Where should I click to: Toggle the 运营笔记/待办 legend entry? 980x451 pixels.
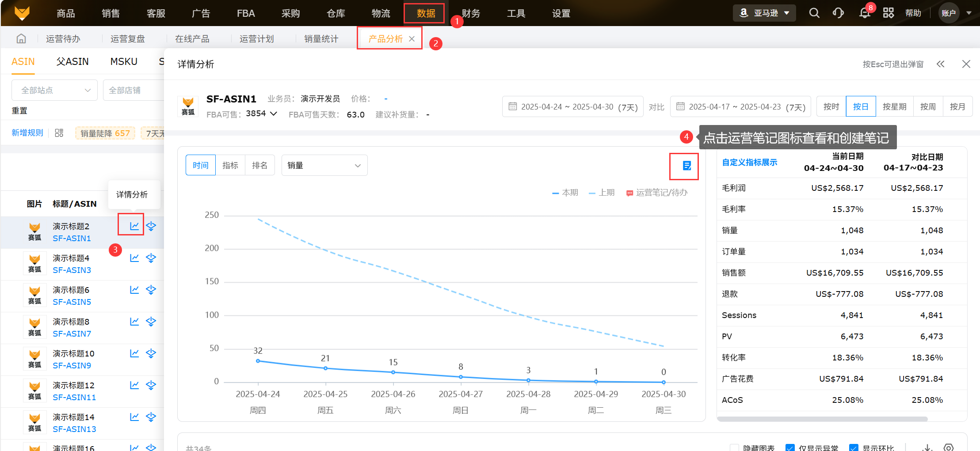click(657, 193)
